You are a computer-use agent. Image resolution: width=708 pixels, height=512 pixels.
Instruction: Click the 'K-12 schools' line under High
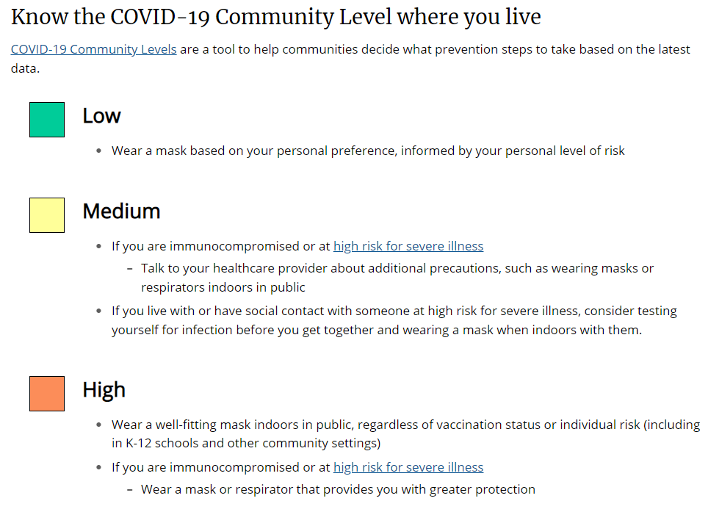246,443
